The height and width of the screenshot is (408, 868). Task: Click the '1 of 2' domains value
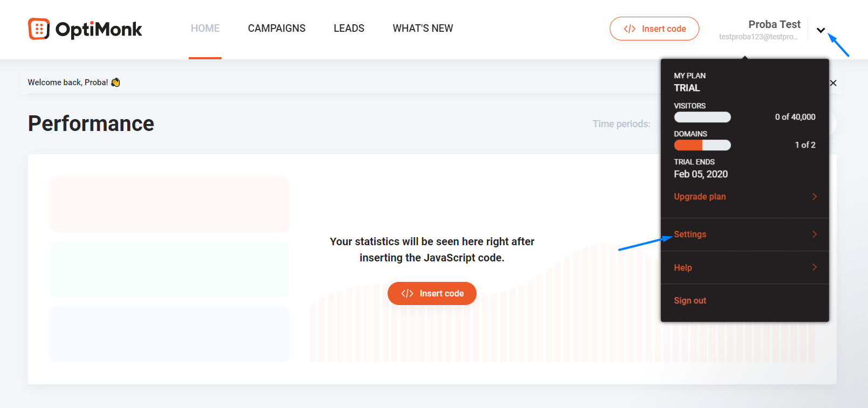(805, 145)
